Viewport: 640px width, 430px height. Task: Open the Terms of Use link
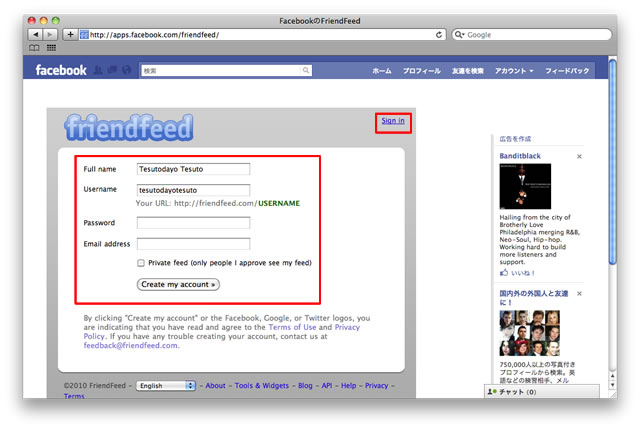coord(292,327)
